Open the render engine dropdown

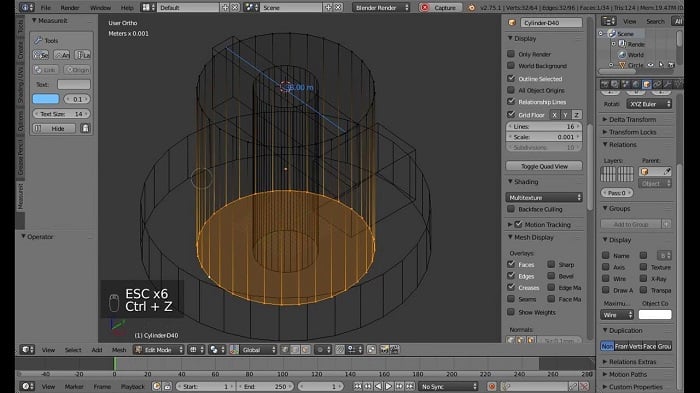point(381,7)
